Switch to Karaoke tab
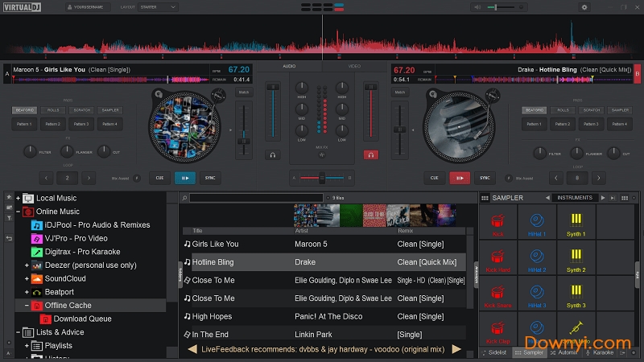644x362 pixels. click(600, 352)
